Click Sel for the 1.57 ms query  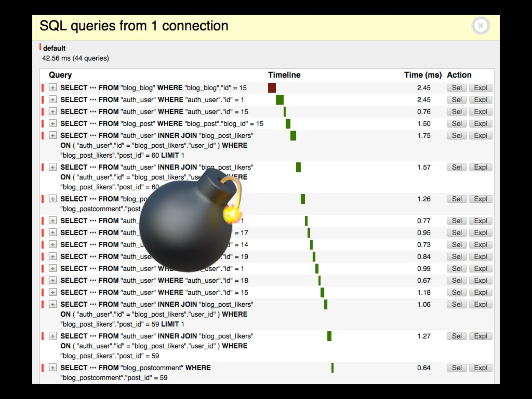click(457, 167)
